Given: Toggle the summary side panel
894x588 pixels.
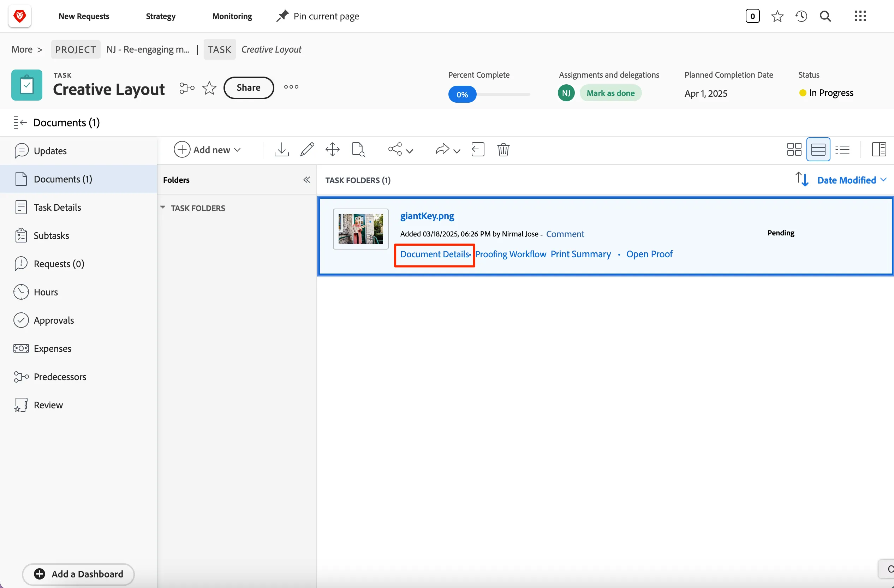Looking at the screenshot, I should (x=878, y=149).
